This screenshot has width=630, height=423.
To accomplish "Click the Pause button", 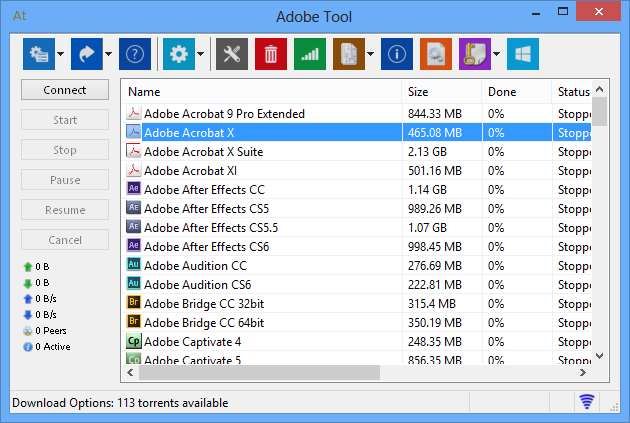I will pos(65,180).
